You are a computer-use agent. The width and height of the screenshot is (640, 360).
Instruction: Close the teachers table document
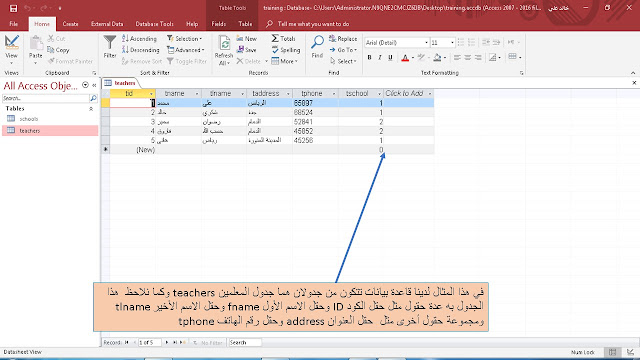pyautogui.click(x=634, y=83)
